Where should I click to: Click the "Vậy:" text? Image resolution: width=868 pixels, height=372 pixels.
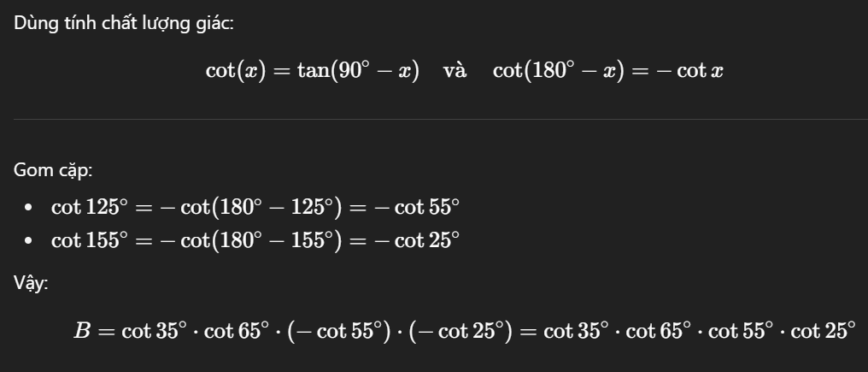[x=31, y=284]
